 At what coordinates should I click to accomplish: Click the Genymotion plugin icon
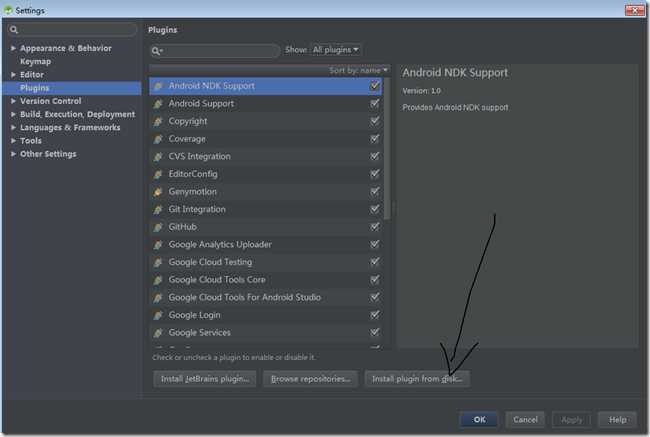158,192
